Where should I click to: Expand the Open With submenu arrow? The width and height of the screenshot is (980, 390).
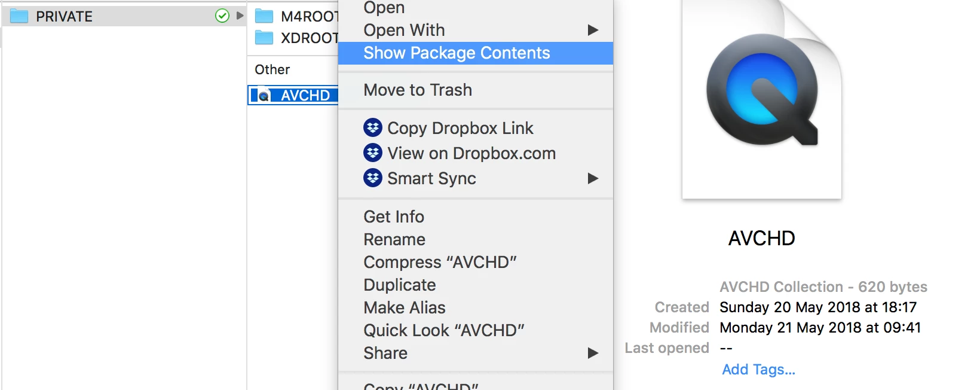(x=593, y=30)
